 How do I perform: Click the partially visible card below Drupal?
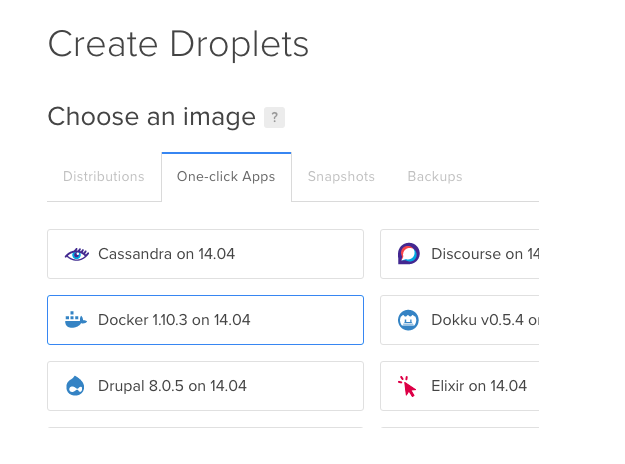click(x=205, y=431)
